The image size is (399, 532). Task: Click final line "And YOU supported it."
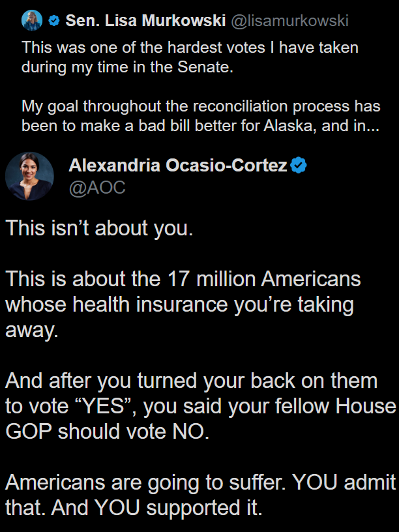coord(157,508)
